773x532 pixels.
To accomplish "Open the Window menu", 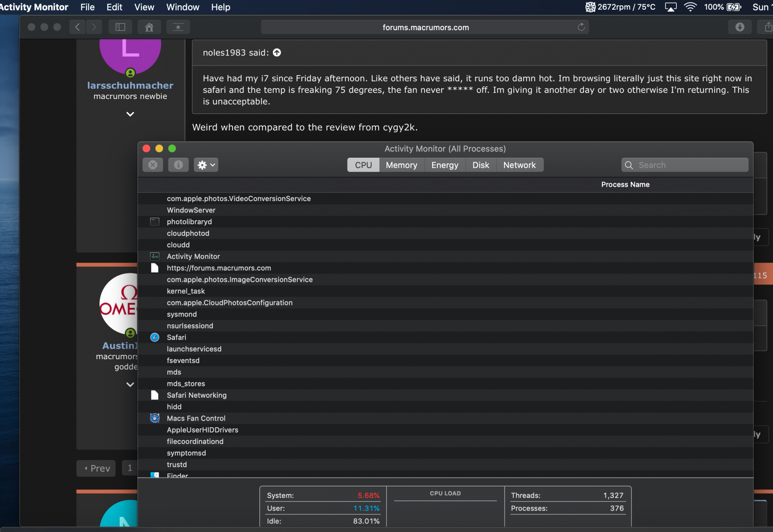I will pos(183,7).
